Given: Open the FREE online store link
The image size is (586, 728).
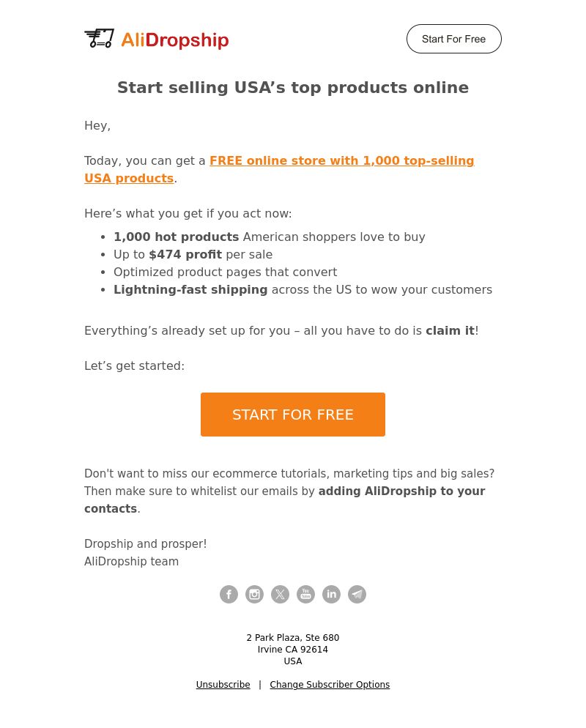Looking at the screenshot, I should tap(279, 169).
